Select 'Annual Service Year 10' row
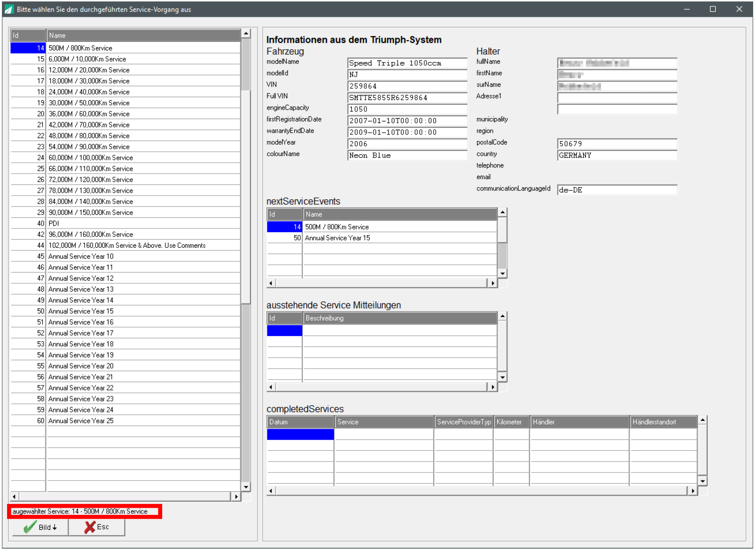The image size is (756, 551). 125,256
